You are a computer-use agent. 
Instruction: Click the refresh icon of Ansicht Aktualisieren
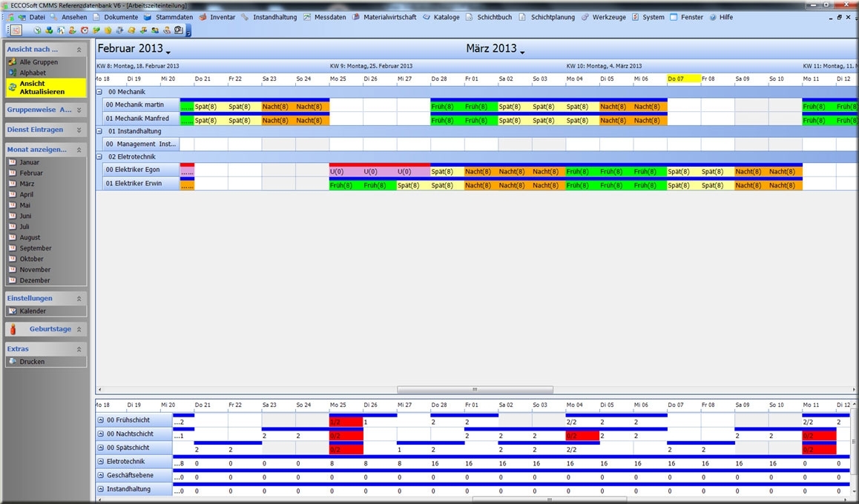coord(12,87)
